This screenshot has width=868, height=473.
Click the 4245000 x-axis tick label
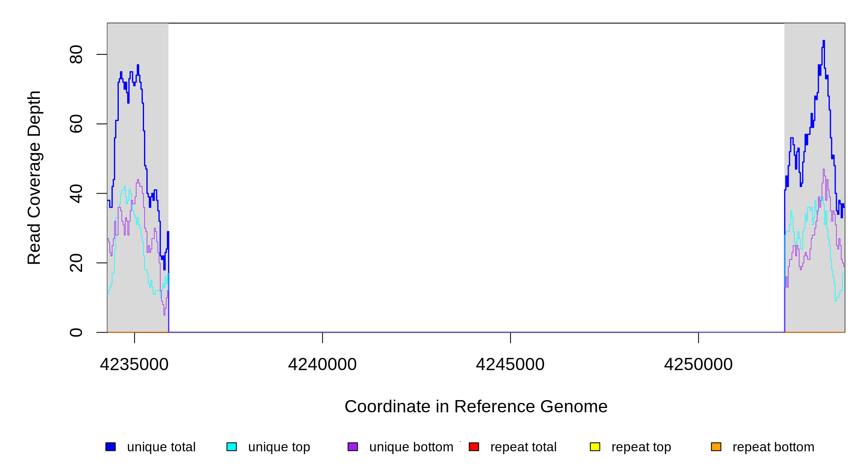pos(510,365)
